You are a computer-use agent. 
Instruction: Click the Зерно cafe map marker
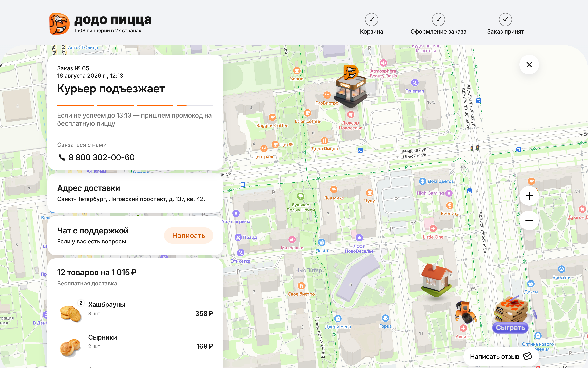(x=296, y=71)
